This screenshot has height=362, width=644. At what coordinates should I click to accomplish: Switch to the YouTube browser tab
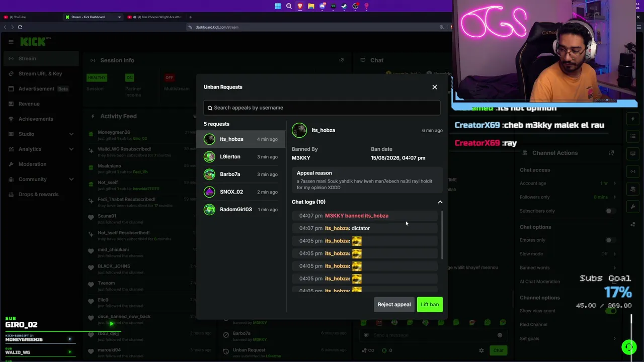tap(30, 17)
